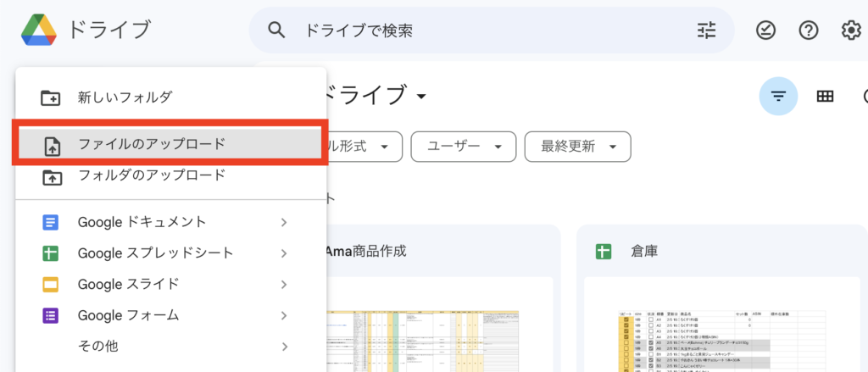
Task: Open the help question mark icon
Action: (809, 30)
